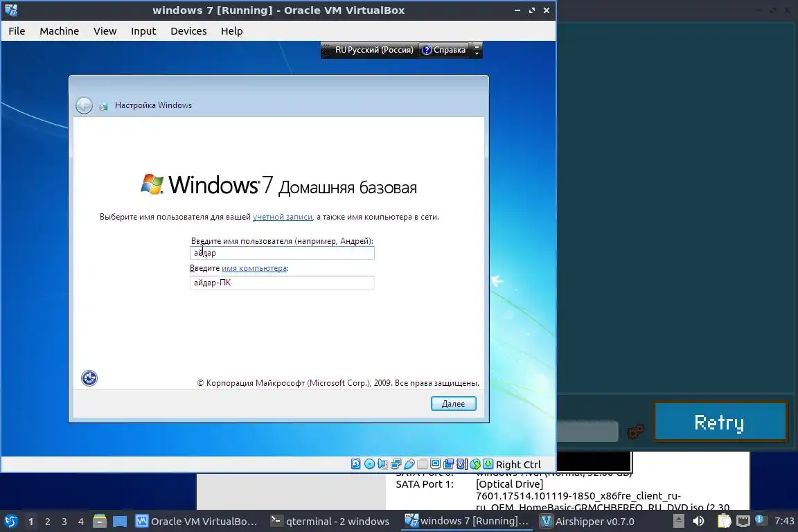Click the [Optical Drive] text behind VM window
798x532 pixels.
tap(509, 484)
